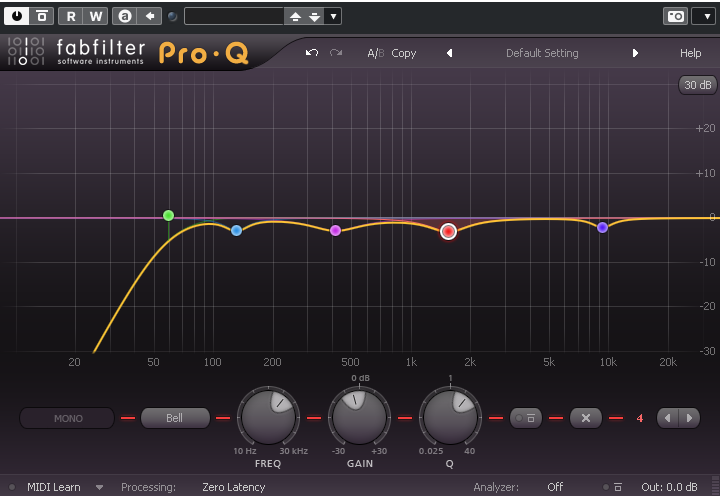
Task: Open the Help menu
Action: pyautogui.click(x=690, y=53)
